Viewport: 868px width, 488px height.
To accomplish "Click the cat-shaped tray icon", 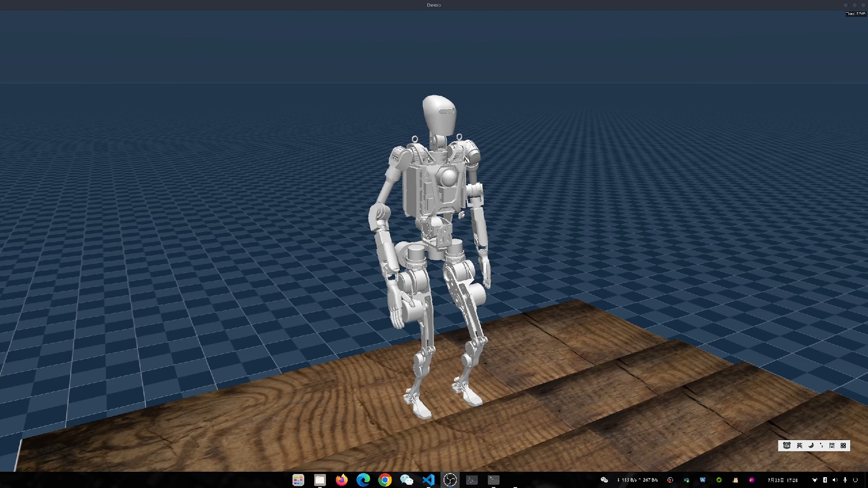I will tap(736, 480).
